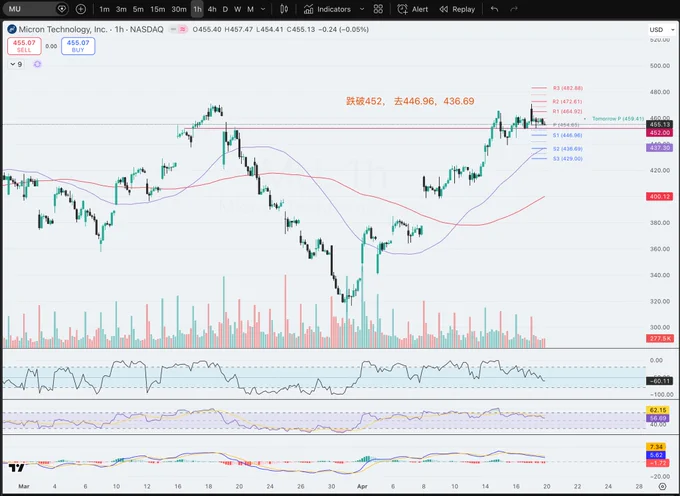This screenshot has width=680, height=496.
Task: Open the candlestick chart type selector
Action: [284, 9]
